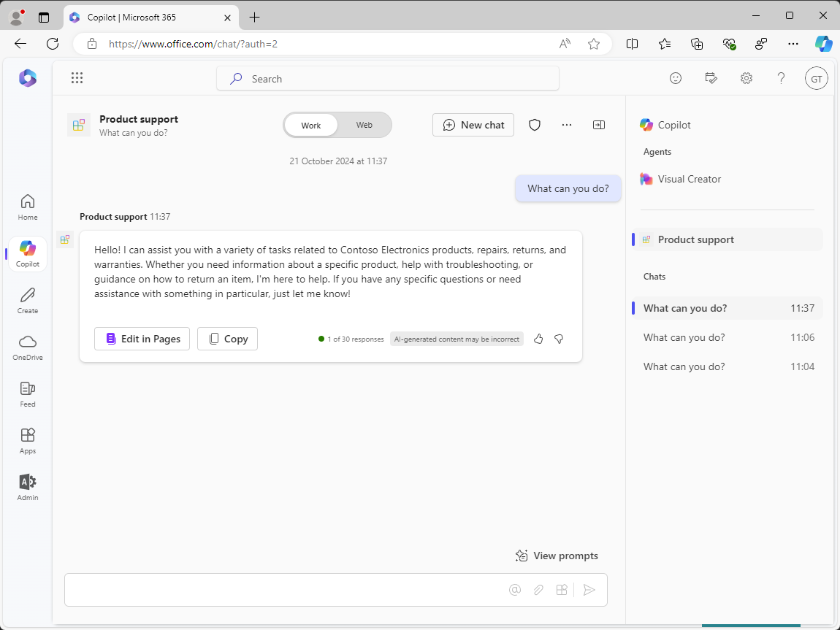Select Copilot in the right panel

point(665,125)
